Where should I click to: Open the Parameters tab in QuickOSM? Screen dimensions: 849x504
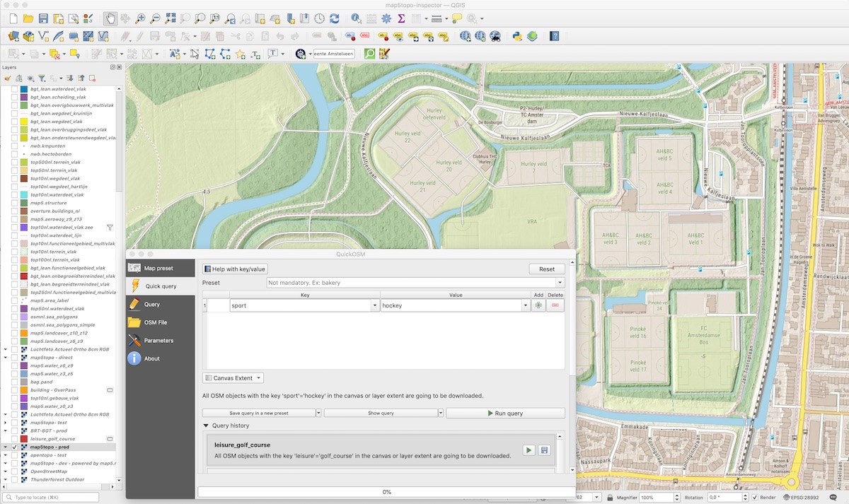coord(160,340)
